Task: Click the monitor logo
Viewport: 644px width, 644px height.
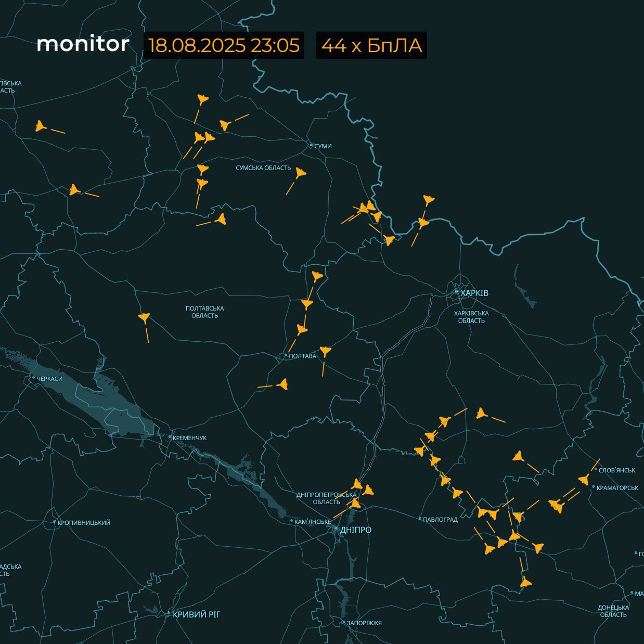Action: [83, 44]
